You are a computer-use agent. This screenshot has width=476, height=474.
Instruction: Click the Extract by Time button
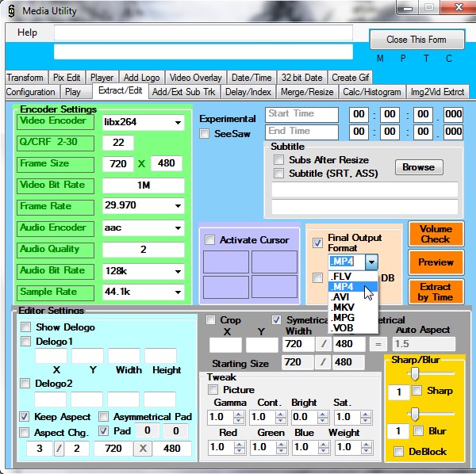[436, 292]
